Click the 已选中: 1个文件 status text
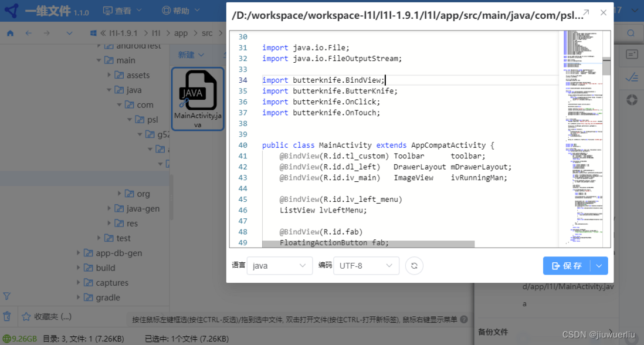The width and height of the screenshot is (644, 345). click(x=187, y=339)
